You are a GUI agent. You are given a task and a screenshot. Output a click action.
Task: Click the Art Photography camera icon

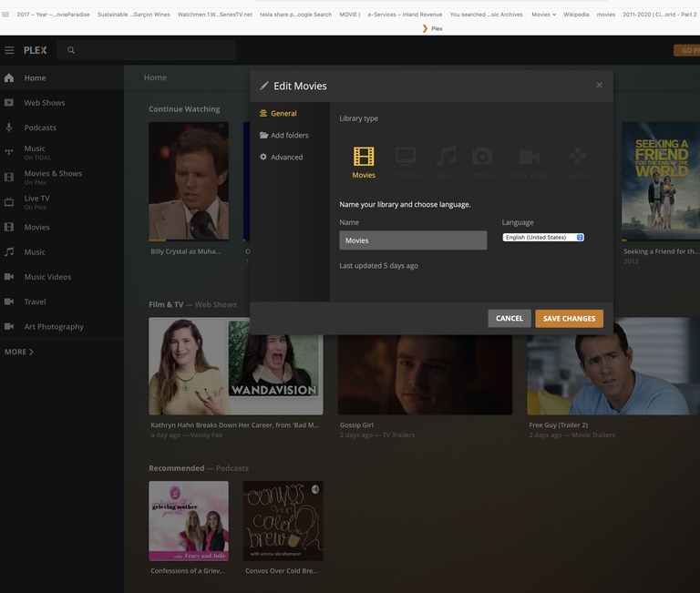coord(9,327)
